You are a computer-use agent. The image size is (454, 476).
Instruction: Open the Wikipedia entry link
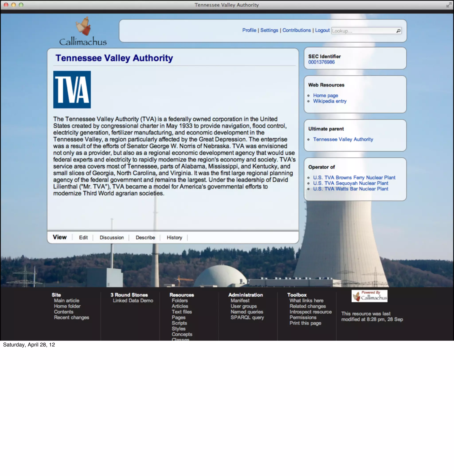click(329, 101)
